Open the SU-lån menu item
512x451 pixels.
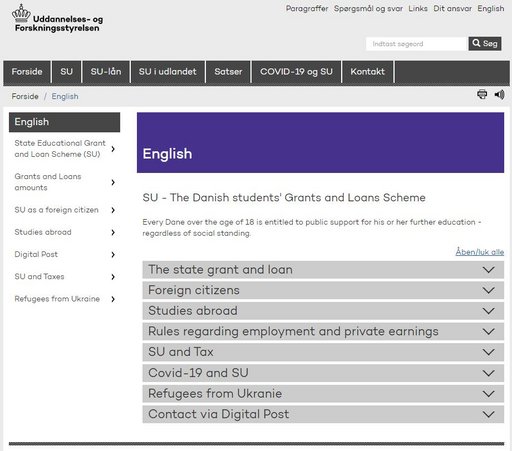pyautogui.click(x=106, y=72)
